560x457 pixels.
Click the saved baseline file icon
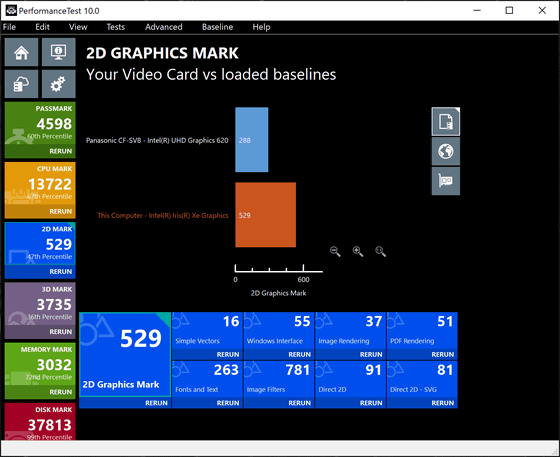click(x=446, y=122)
